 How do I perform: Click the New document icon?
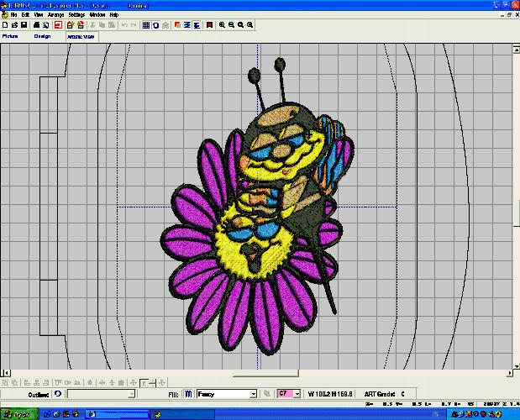tap(5, 25)
